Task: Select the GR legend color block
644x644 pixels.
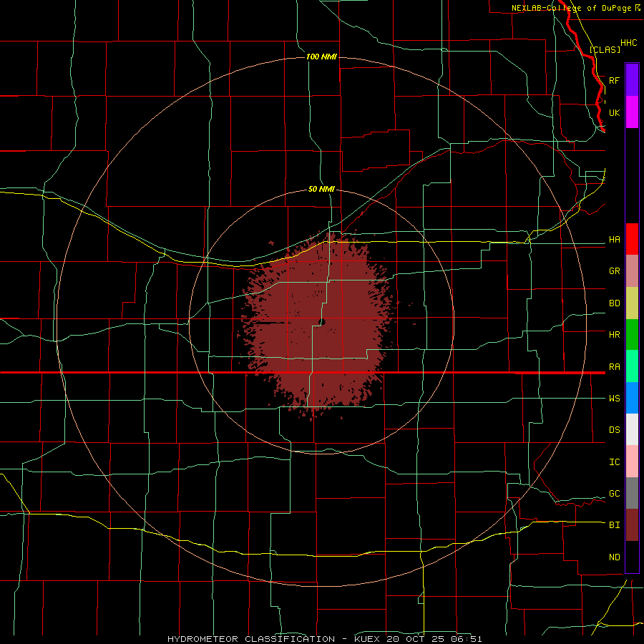Action: coord(632,271)
